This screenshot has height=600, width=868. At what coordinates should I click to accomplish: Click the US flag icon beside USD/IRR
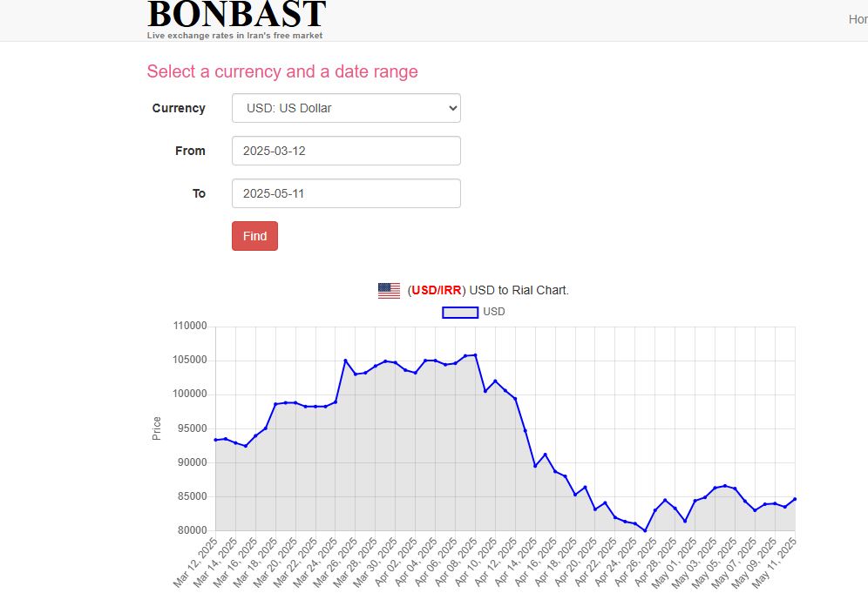[x=389, y=289]
